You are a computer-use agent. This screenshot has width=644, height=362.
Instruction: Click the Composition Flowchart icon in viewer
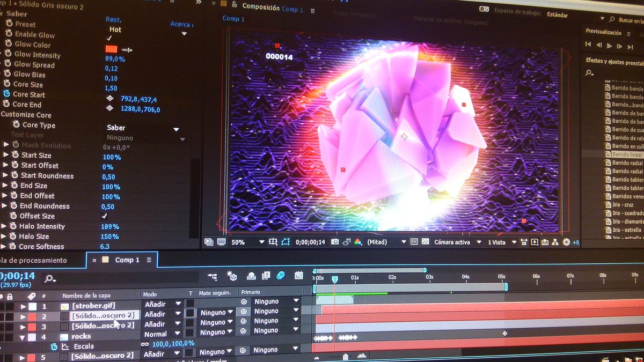pos(555,242)
